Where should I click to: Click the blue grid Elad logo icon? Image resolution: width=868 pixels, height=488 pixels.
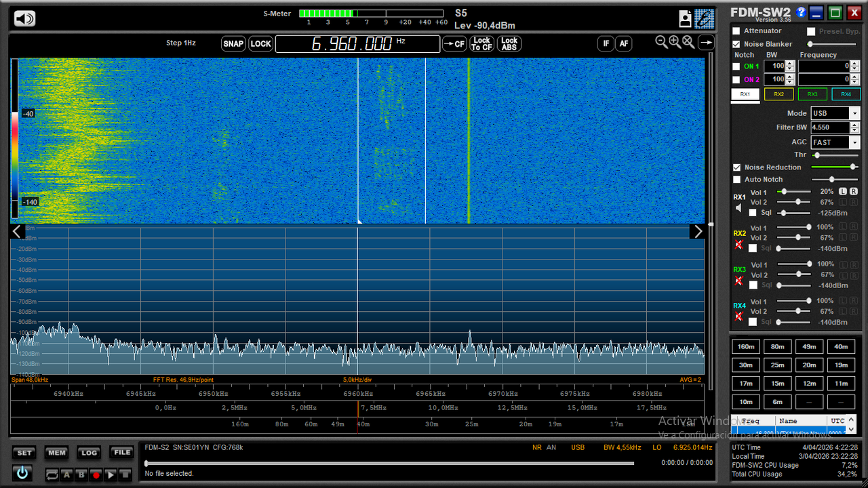click(705, 18)
